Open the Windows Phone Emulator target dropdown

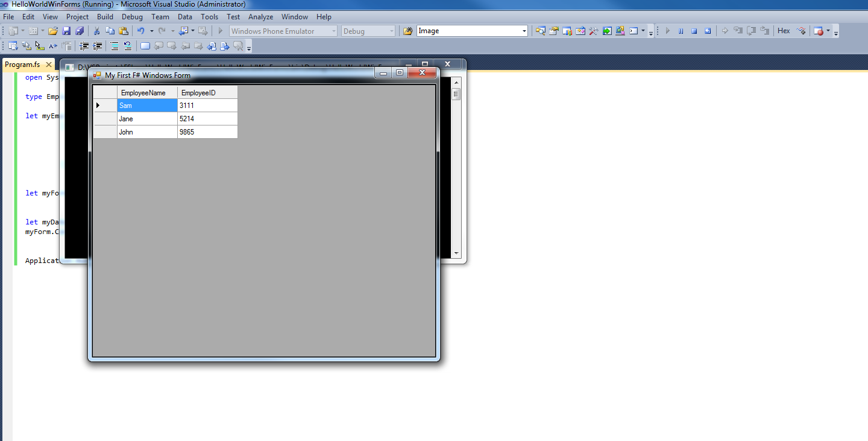point(333,30)
